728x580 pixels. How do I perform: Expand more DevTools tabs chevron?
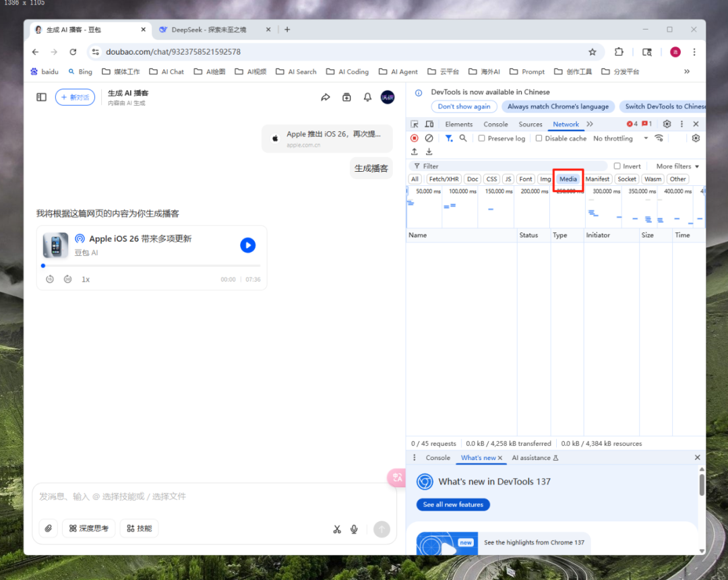pos(590,124)
